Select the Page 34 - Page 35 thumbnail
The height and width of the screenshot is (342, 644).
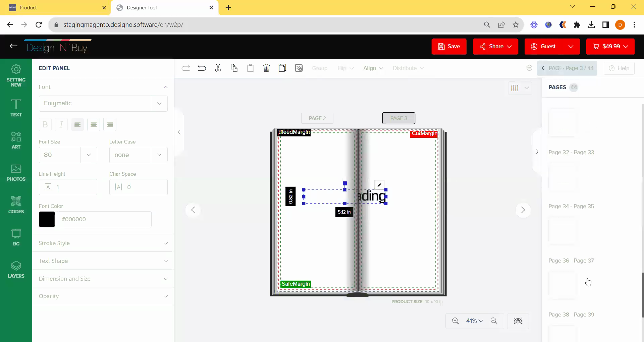click(562, 179)
